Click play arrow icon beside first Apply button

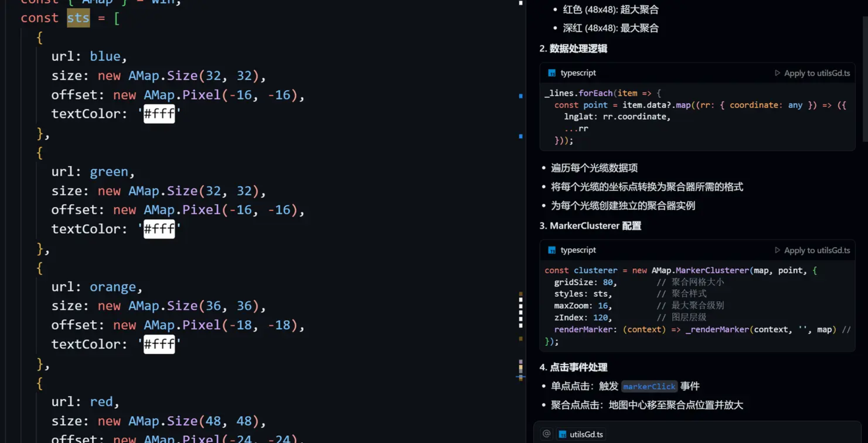point(777,73)
